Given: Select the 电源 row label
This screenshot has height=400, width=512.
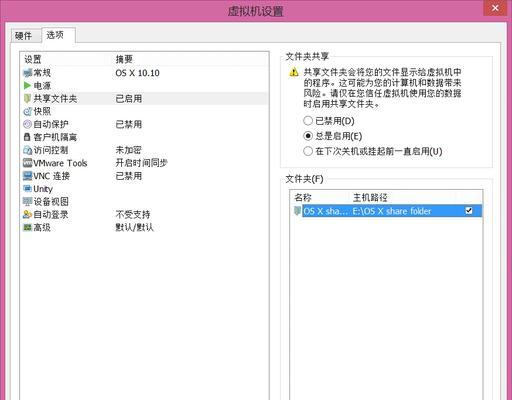Looking at the screenshot, I should click(x=42, y=86).
